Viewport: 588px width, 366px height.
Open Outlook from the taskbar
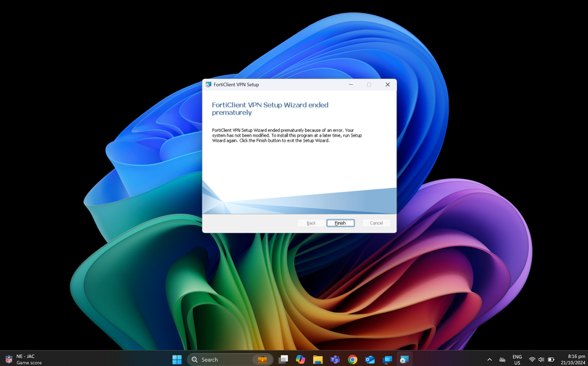tap(370, 360)
